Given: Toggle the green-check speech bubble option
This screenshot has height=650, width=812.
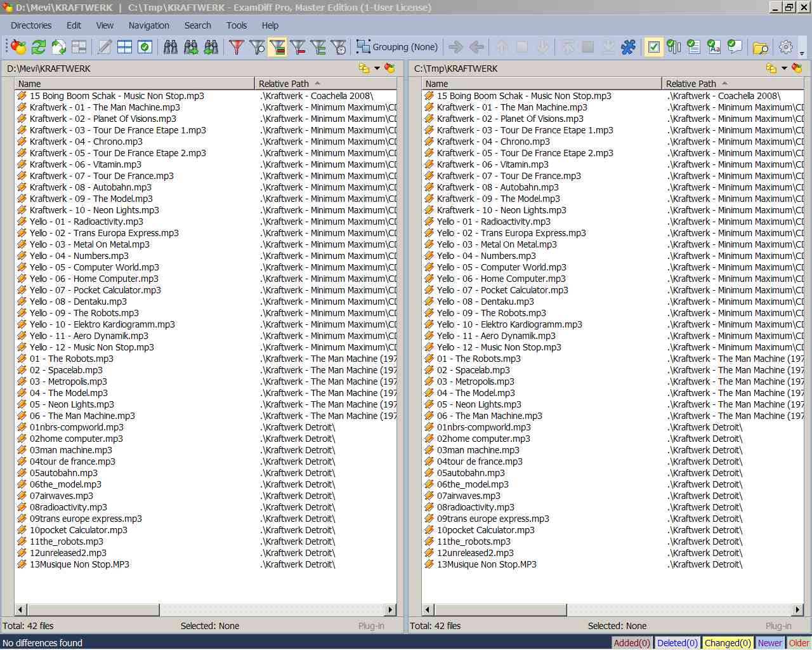Looking at the screenshot, I should [735, 47].
